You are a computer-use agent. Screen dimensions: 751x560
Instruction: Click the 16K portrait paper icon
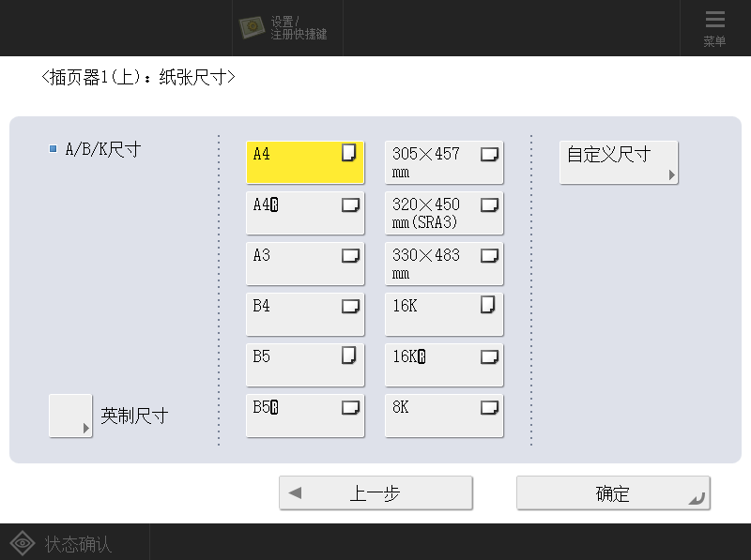(x=488, y=305)
